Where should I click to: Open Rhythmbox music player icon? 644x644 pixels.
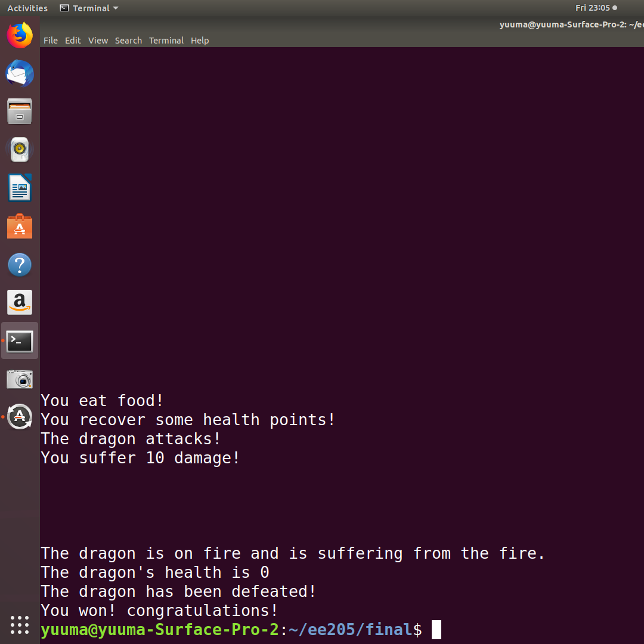20,150
